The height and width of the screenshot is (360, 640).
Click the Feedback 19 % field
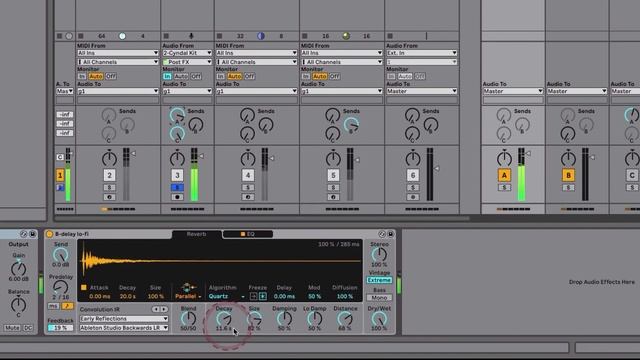click(60, 328)
